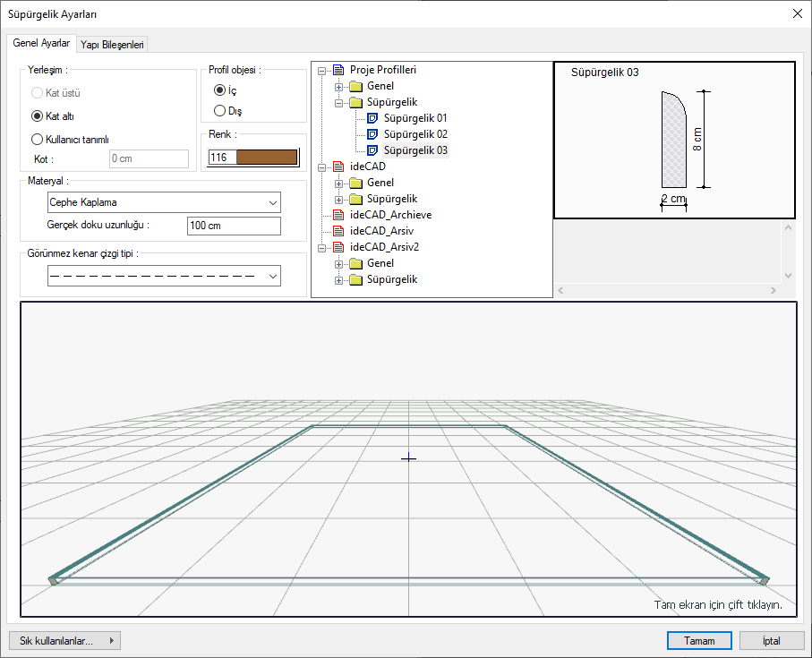Click the Proje Profilleri library icon
Image resolution: width=812 pixels, height=658 pixels.
click(x=338, y=70)
